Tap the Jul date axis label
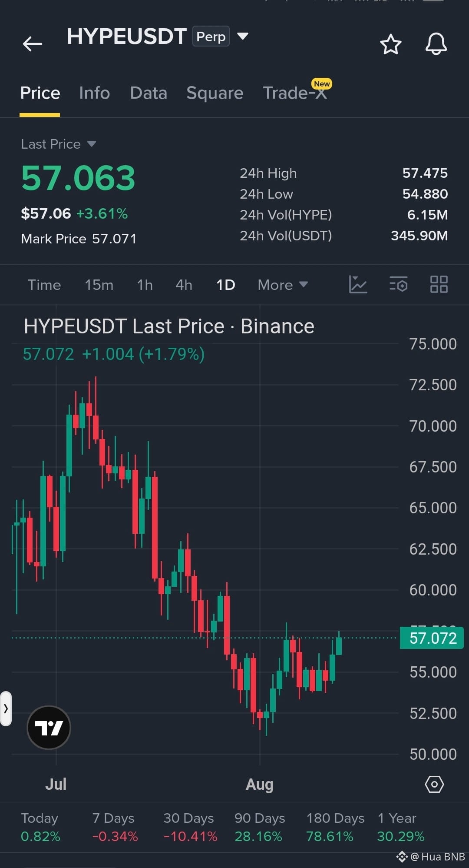This screenshot has width=469, height=868. 56,784
